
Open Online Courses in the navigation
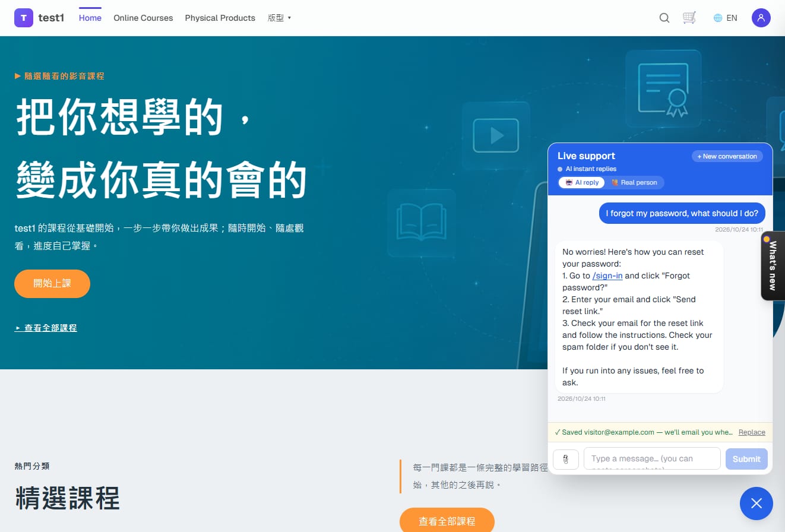(x=143, y=18)
